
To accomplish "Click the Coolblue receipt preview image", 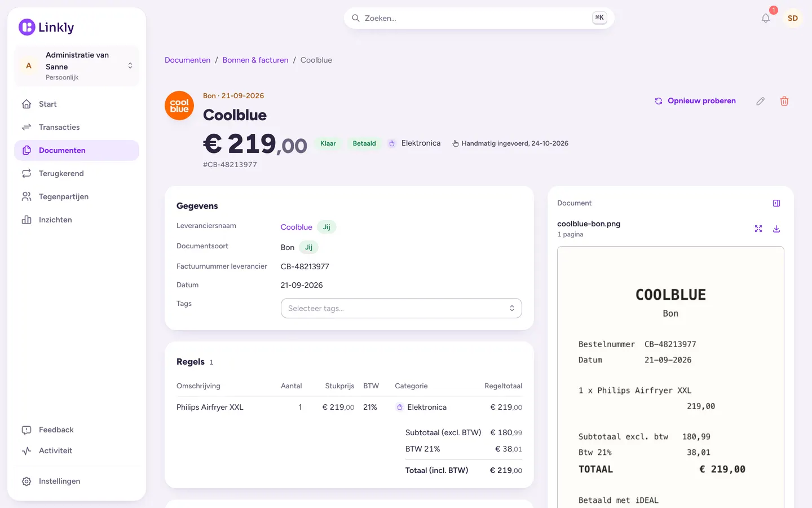I will coord(670,377).
